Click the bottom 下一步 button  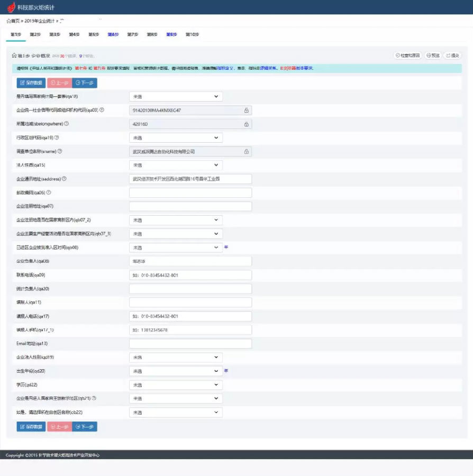85,427
